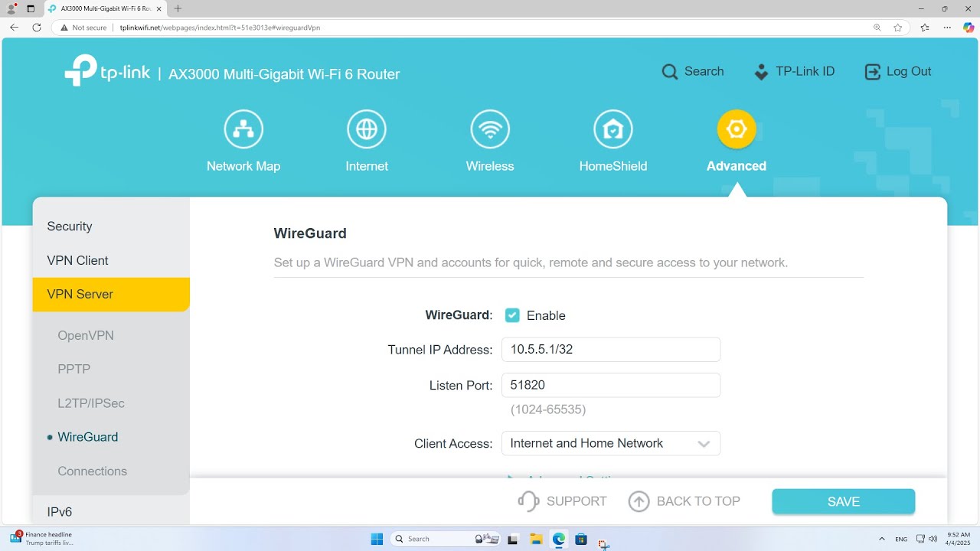Open Copilot icon in Edge toolbar
The width and height of the screenshot is (980, 551).
[x=969, y=28]
